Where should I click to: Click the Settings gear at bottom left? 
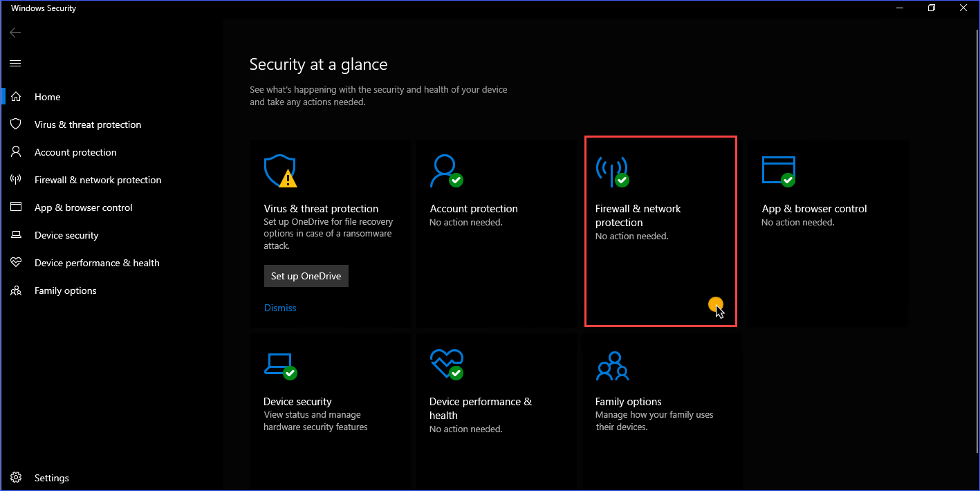(15, 477)
